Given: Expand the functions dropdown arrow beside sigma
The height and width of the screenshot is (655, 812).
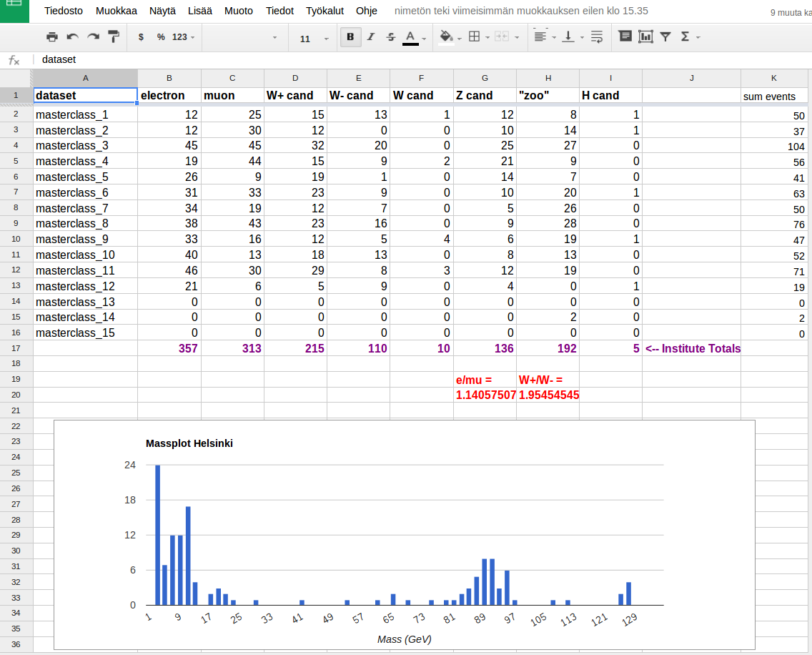Looking at the screenshot, I should (x=698, y=37).
